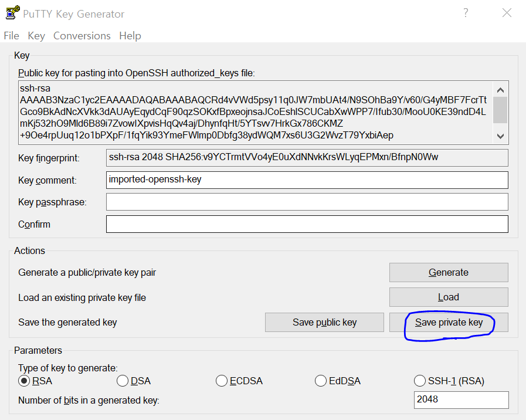Click the public key scrollbar up arrow
This screenshot has width=526, height=420.
tap(501, 90)
